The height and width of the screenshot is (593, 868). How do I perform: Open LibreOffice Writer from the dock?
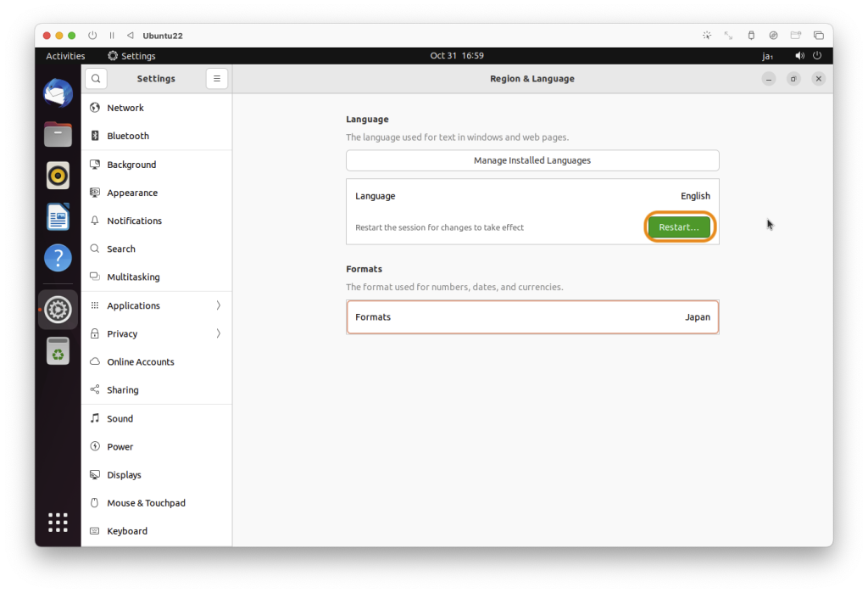(x=58, y=216)
